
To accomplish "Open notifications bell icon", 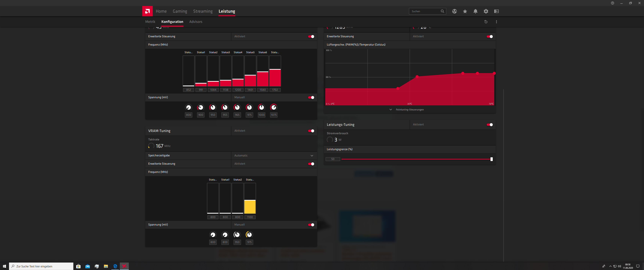I will (x=475, y=11).
